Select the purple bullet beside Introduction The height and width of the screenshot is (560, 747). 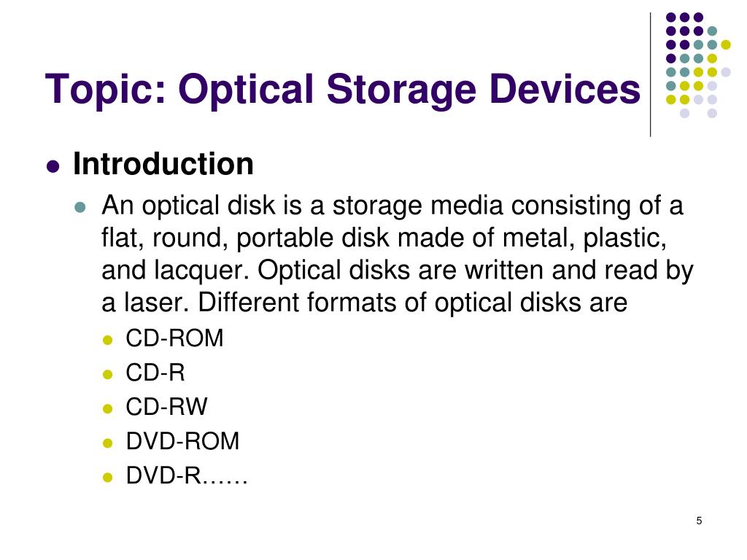(x=53, y=166)
